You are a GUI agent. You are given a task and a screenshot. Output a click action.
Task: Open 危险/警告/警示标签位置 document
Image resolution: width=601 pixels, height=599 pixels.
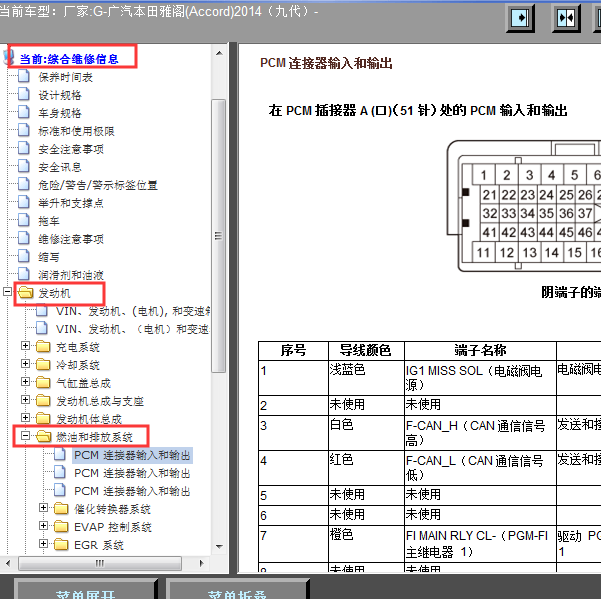click(98, 185)
